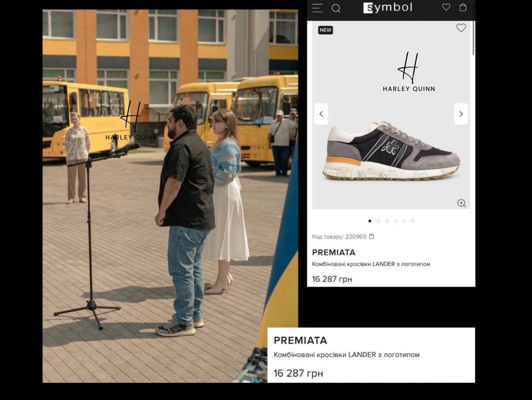Select the first gallery dot

tap(370, 221)
